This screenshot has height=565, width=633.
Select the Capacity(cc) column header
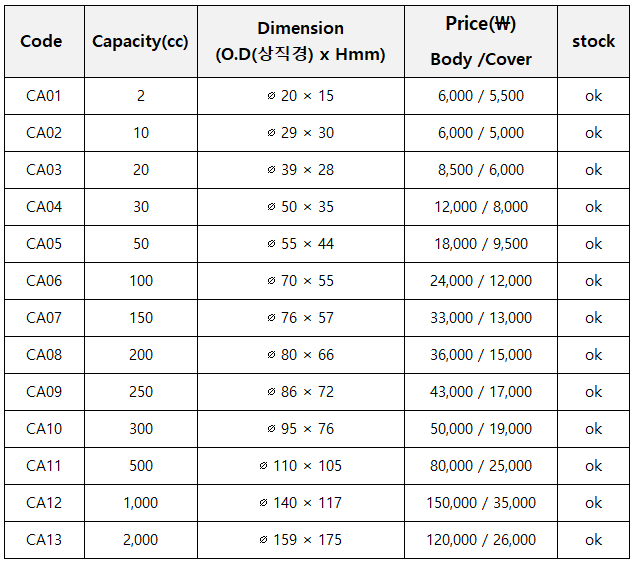click(x=141, y=41)
